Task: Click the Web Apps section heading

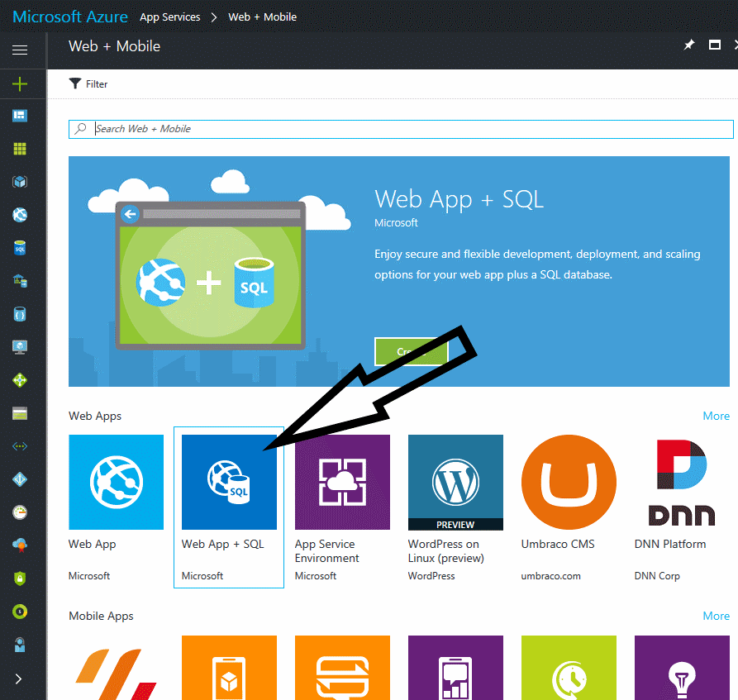Action: (x=95, y=417)
